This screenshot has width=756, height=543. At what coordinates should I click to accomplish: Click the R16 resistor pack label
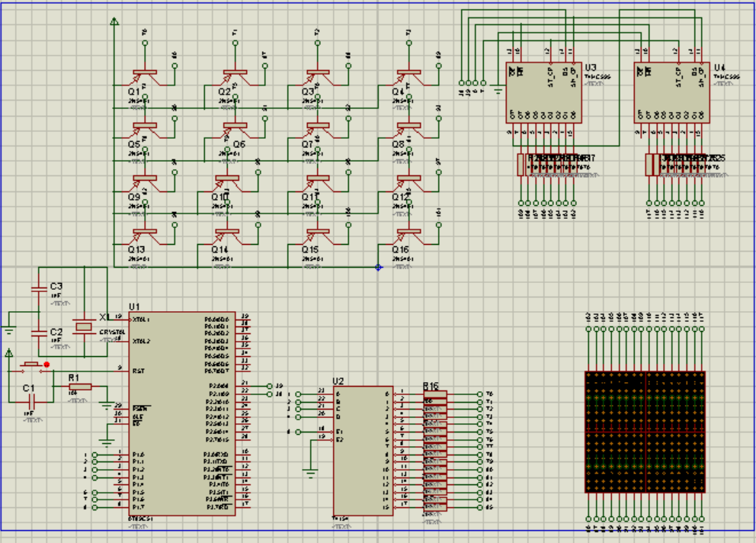(x=431, y=386)
